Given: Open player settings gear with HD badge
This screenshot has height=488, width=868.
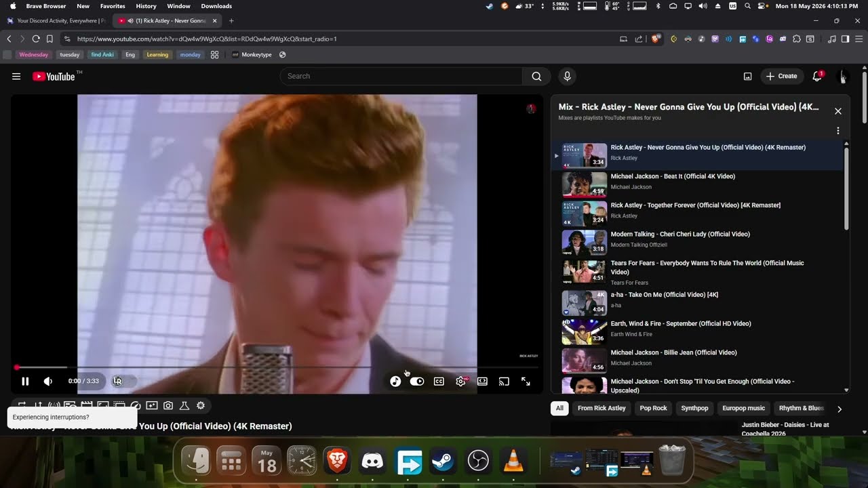Looking at the screenshot, I should [461, 382].
